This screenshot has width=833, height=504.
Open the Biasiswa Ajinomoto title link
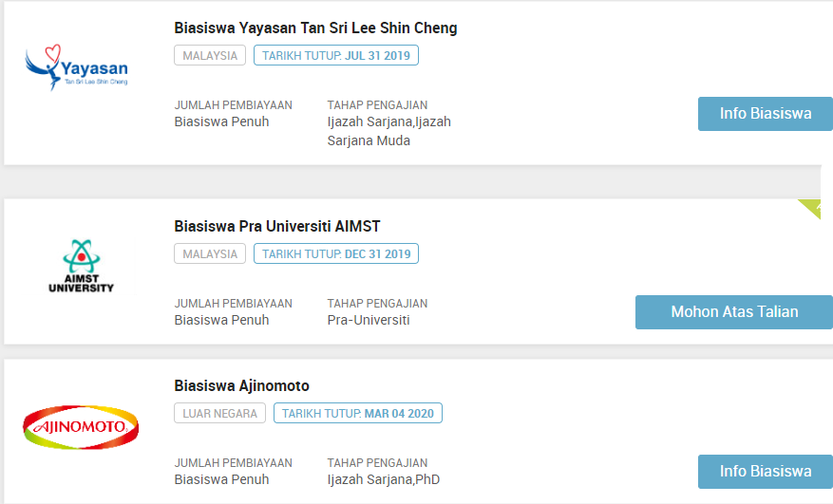pos(241,386)
